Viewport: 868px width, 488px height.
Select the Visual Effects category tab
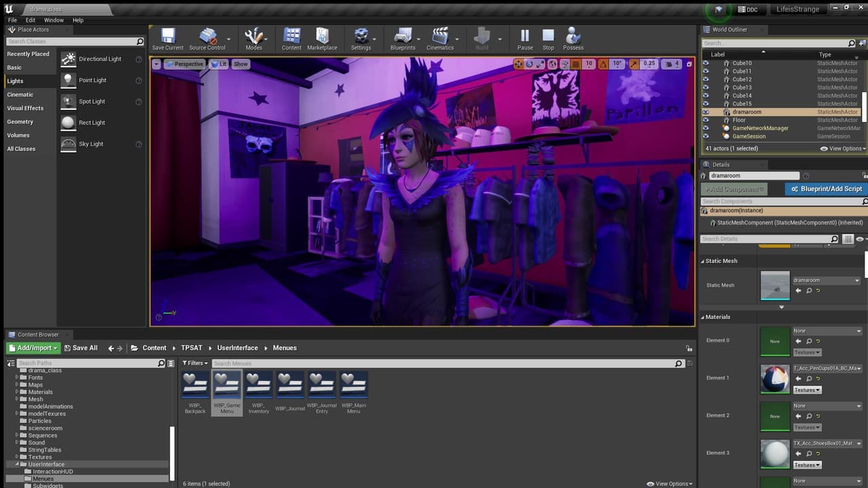coord(25,108)
